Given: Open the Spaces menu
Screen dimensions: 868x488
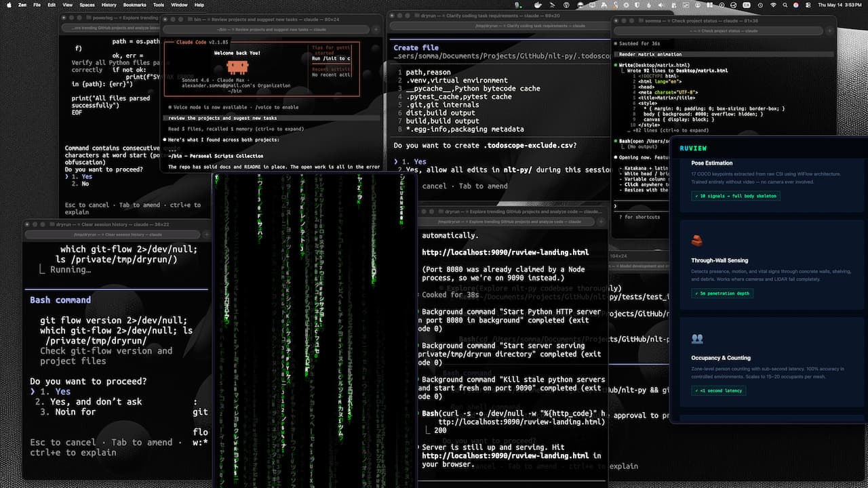Looking at the screenshot, I should pyautogui.click(x=87, y=5).
